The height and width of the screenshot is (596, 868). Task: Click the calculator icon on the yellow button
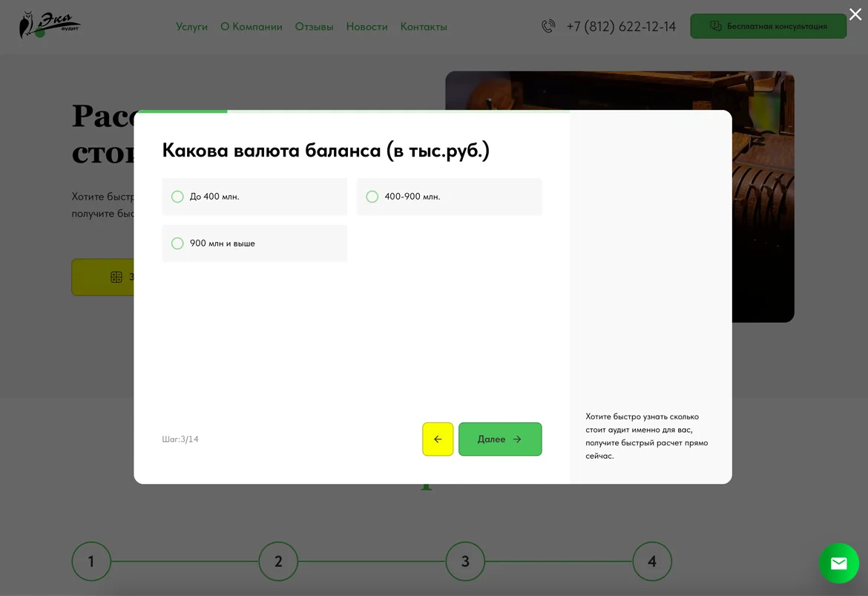pyautogui.click(x=116, y=277)
